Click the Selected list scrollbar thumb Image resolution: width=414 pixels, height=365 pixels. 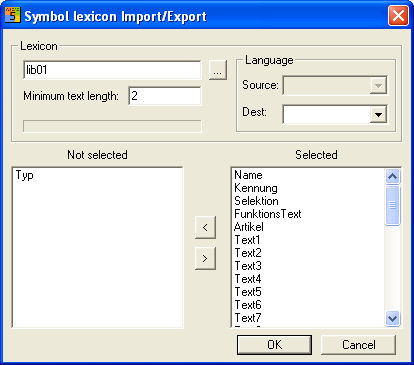(x=392, y=205)
